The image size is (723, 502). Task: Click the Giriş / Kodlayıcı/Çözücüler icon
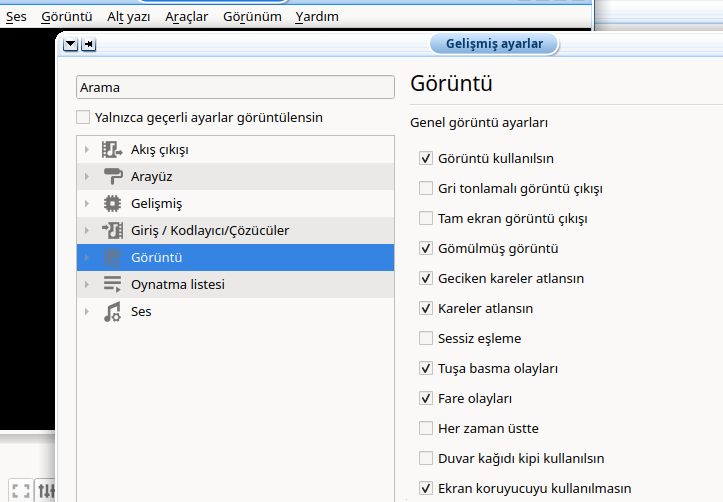(112, 231)
